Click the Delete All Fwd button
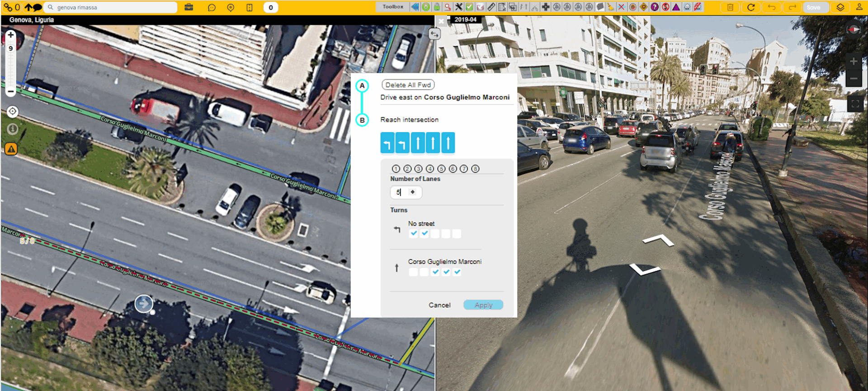 408,85
